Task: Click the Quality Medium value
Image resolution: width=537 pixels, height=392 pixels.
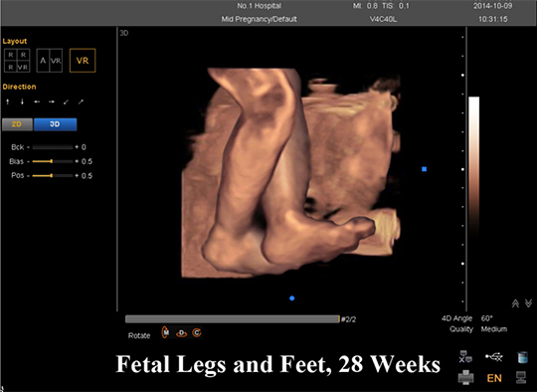Action: (x=494, y=329)
